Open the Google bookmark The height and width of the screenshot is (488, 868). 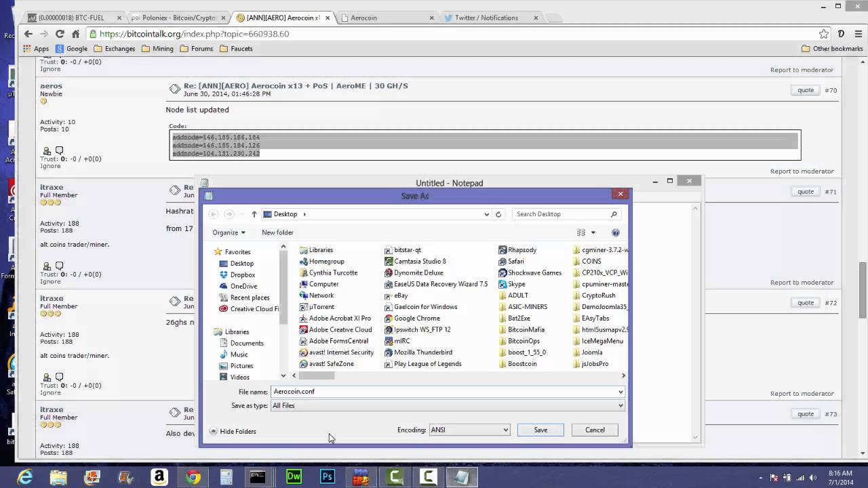point(71,49)
